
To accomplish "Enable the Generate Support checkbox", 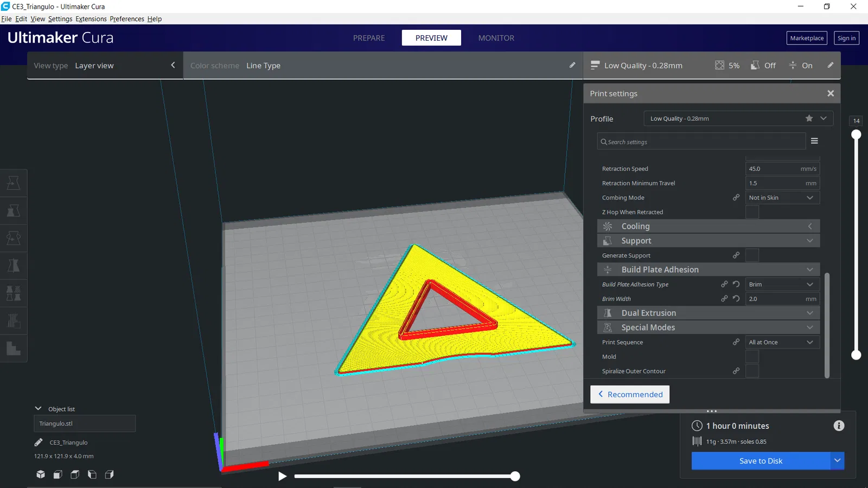I will click(752, 255).
